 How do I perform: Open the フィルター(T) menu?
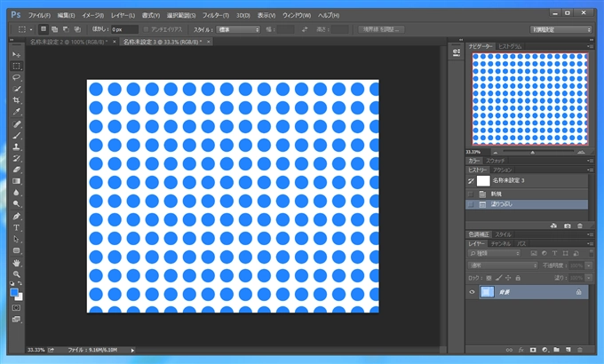point(216,15)
